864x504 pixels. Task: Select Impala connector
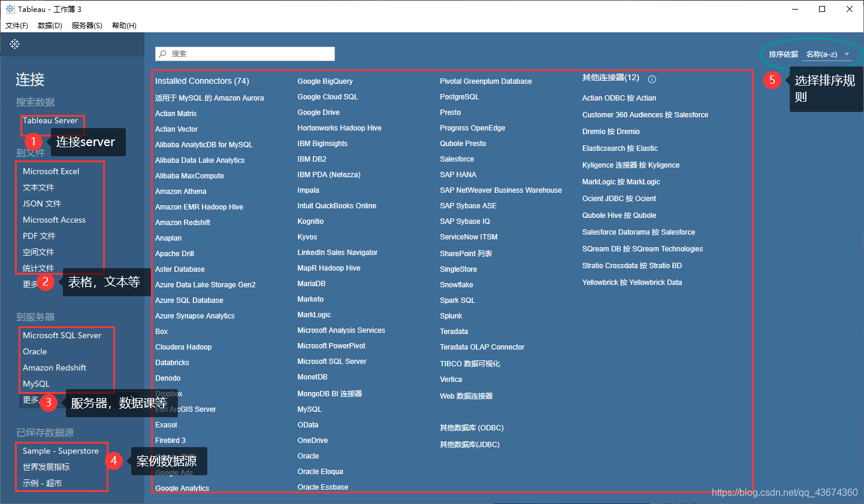[x=309, y=190]
